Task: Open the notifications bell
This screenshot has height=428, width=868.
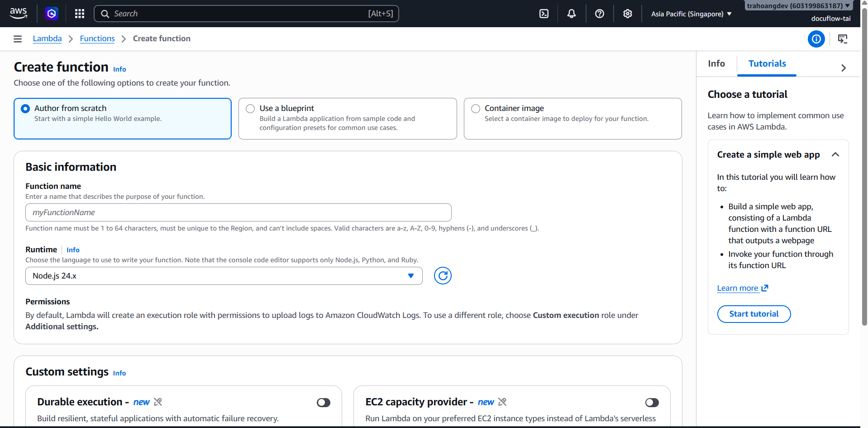Action: [x=572, y=14]
